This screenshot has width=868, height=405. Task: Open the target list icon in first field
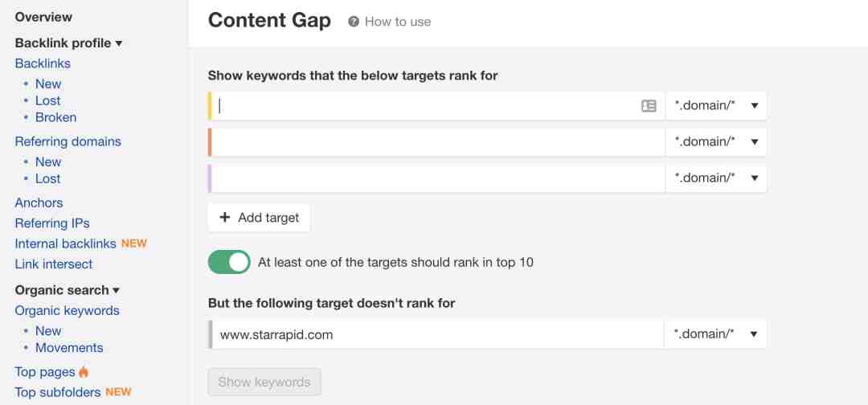click(x=649, y=106)
